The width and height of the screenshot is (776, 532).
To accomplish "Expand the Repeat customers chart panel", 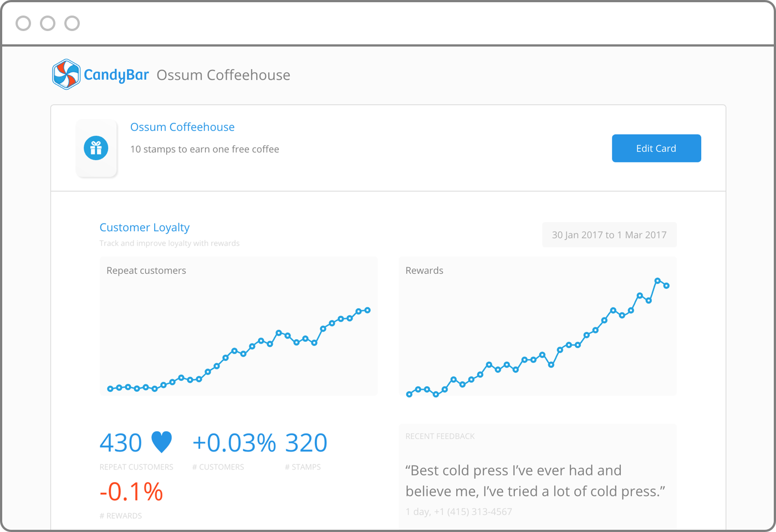I will point(238,326).
